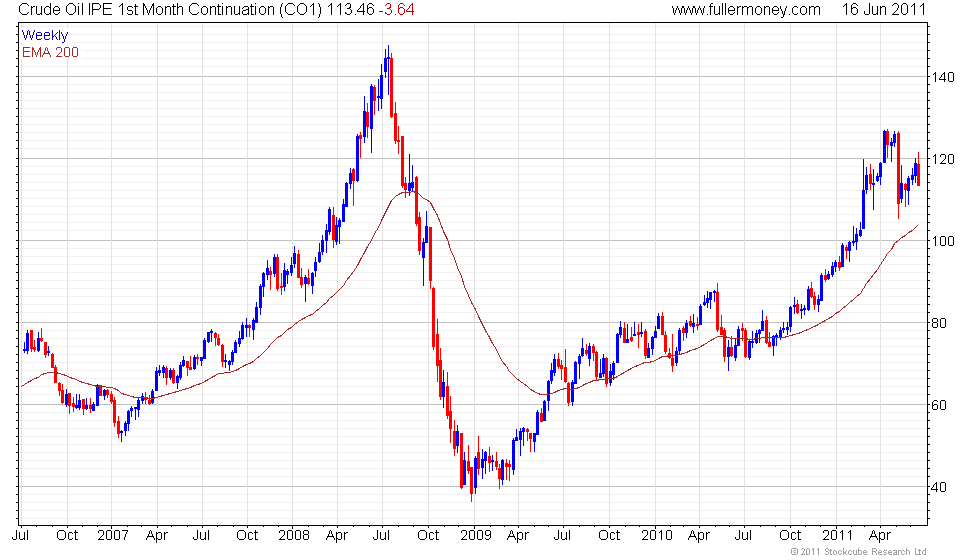Click the red price change -3.64
The image size is (980, 560).
(396, 9)
